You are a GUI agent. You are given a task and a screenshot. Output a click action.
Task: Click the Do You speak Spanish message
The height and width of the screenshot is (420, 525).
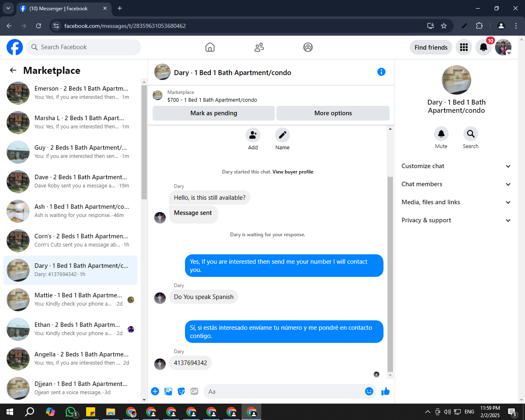click(203, 297)
